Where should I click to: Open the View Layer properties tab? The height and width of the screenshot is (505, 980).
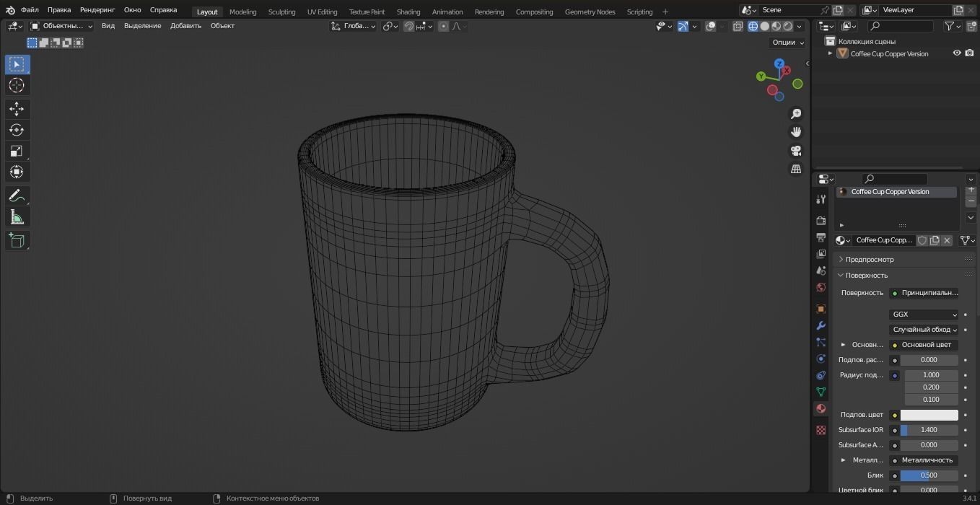[821, 254]
